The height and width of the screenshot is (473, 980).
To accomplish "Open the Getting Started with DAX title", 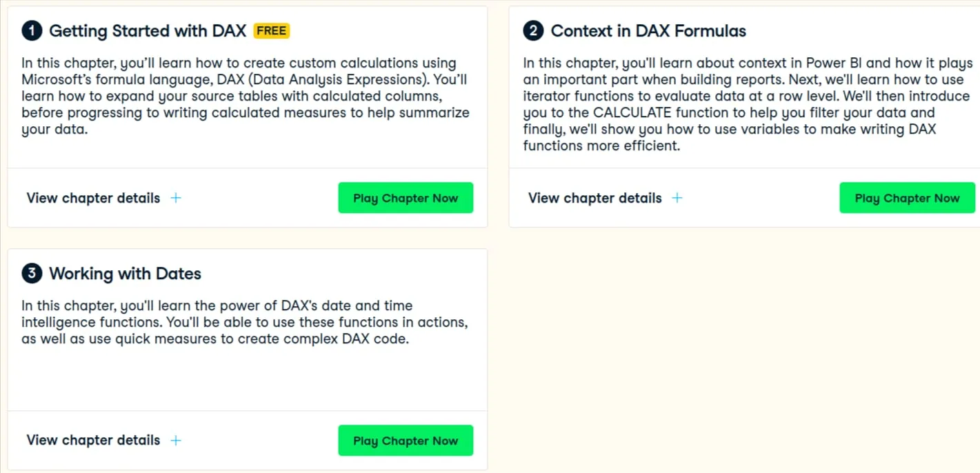I will 148,31.
